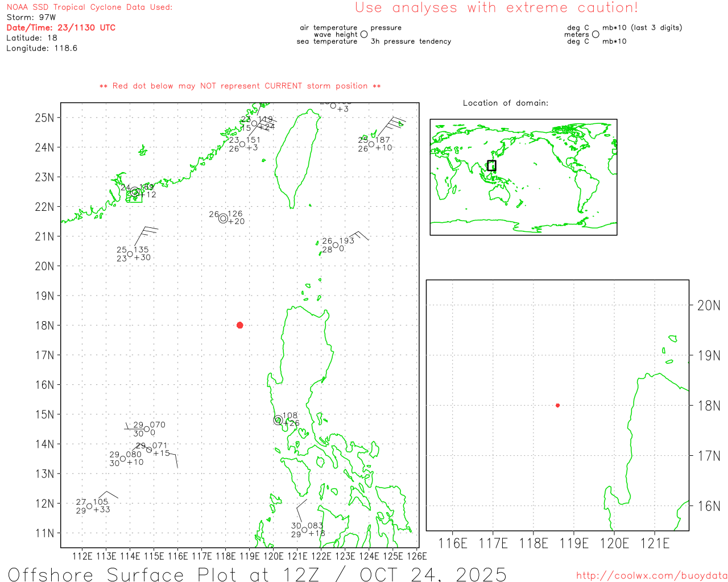
Task: Select the station circle with pressure 187
Action: coord(371,144)
